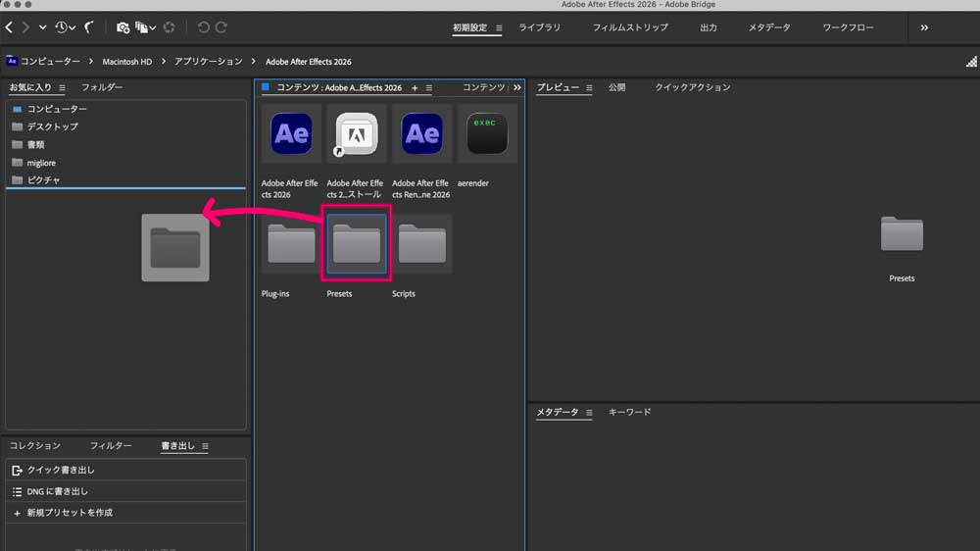
Task: Open the 書き出し panel menu icon
Action: pyautogui.click(x=205, y=446)
